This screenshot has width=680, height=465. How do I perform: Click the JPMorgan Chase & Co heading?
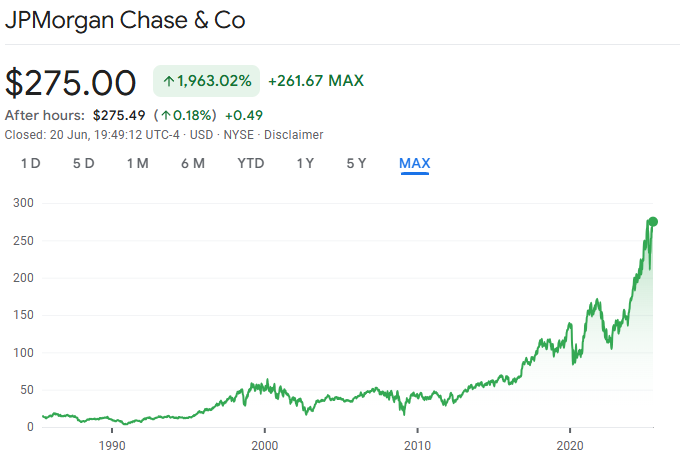click(125, 19)
